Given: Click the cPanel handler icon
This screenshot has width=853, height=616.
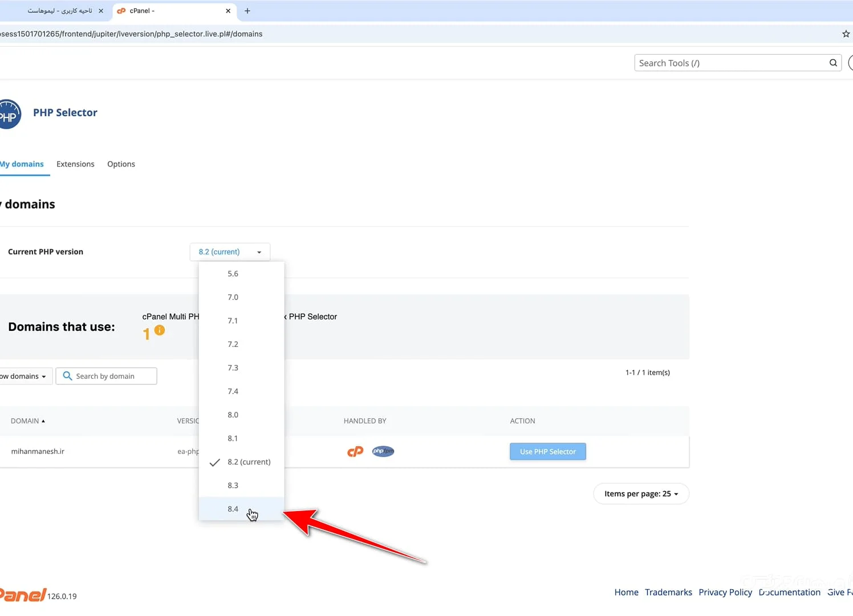Looking at the screenshot, I should pyautogui.click(x=355, y=452).
